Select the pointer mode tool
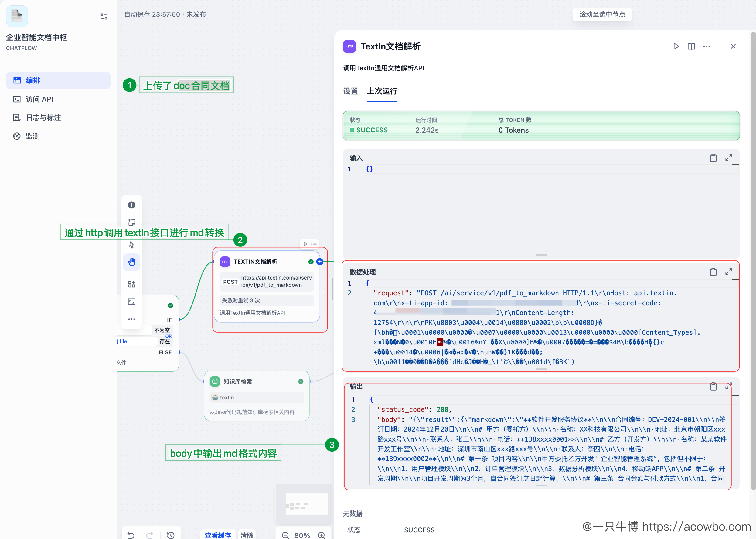The height and width of the screenshot is (539, 756). point(131,245)
